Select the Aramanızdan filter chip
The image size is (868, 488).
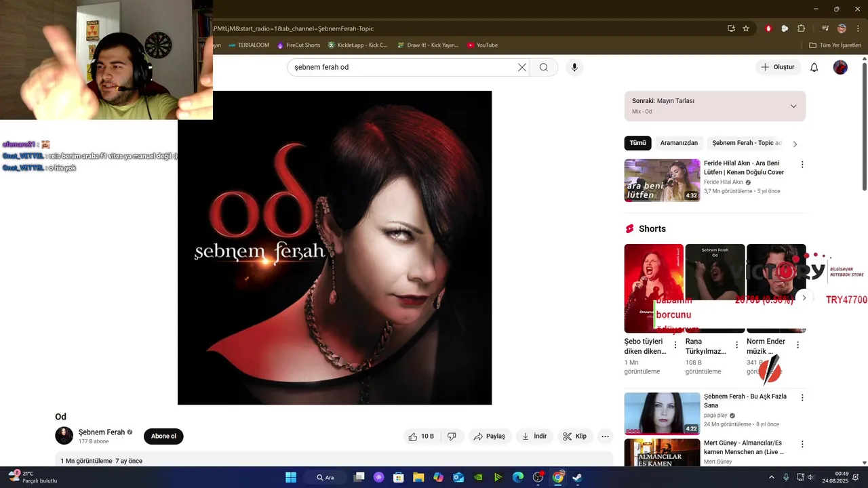[x=679, y=143]
